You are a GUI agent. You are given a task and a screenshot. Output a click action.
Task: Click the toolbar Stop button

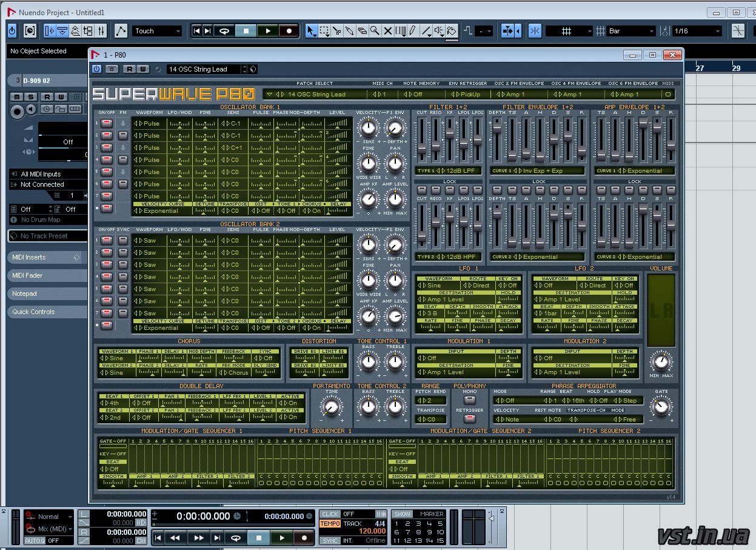click(246, 31)
